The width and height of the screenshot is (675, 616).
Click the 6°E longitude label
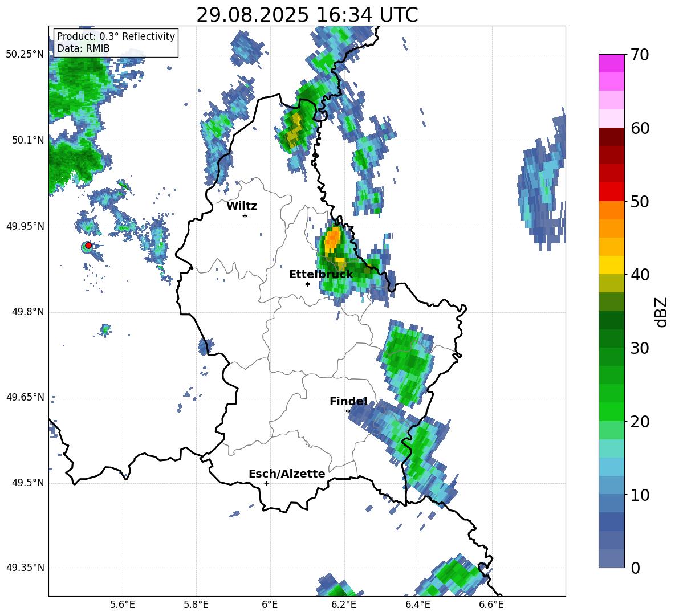pos(270,605)
